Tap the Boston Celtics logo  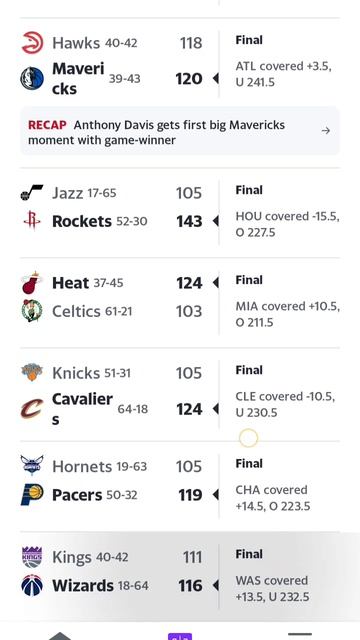[x=32, y=311]
